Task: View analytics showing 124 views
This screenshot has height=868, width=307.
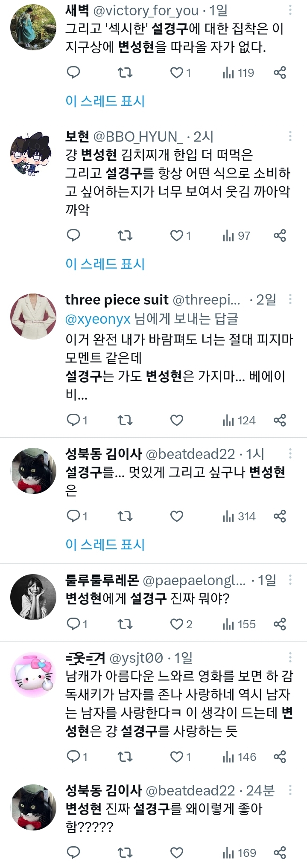Action: [x=239, y=421]
